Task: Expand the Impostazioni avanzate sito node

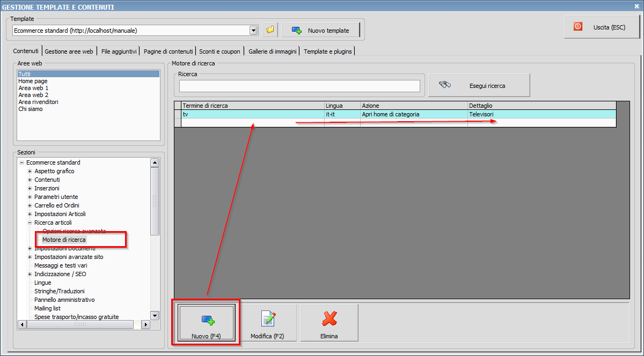Action: coord(30,257)
